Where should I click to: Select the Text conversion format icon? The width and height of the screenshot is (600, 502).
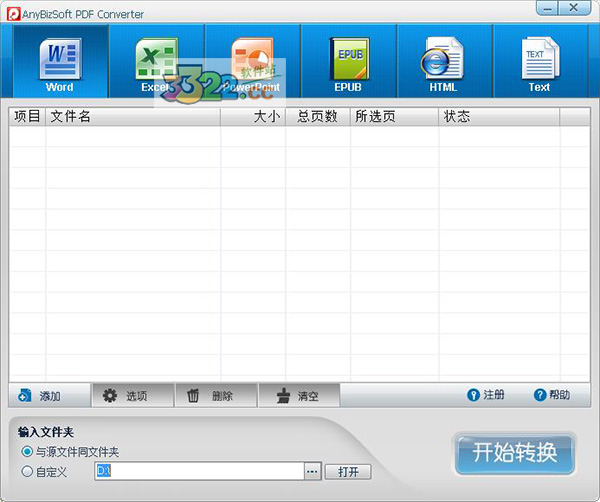(x=540, y=61)
